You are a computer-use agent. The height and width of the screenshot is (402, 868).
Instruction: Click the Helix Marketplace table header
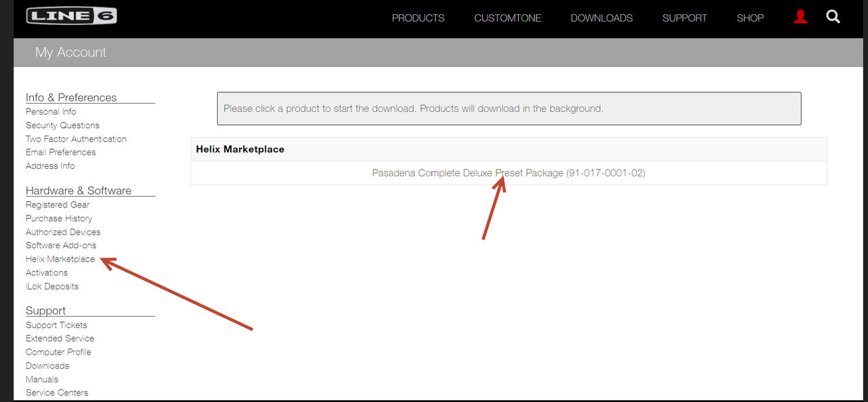tap(509, 149)
